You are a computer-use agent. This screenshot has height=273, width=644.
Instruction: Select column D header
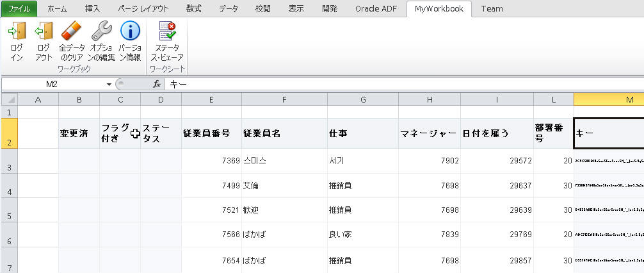pyautogui.click(x=161, y=99)
